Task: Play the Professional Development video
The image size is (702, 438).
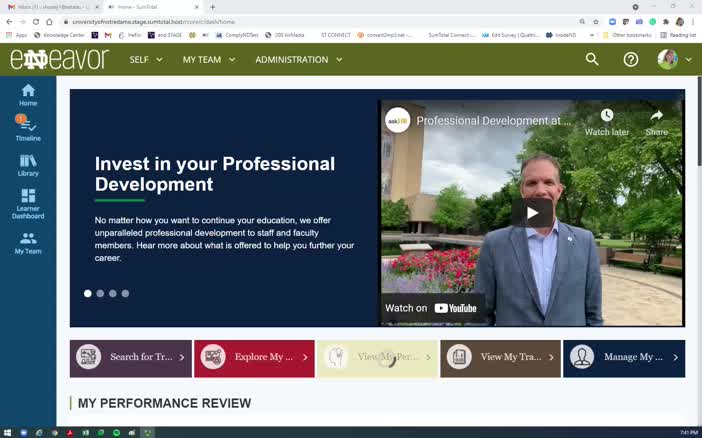Action: (532, 212)
